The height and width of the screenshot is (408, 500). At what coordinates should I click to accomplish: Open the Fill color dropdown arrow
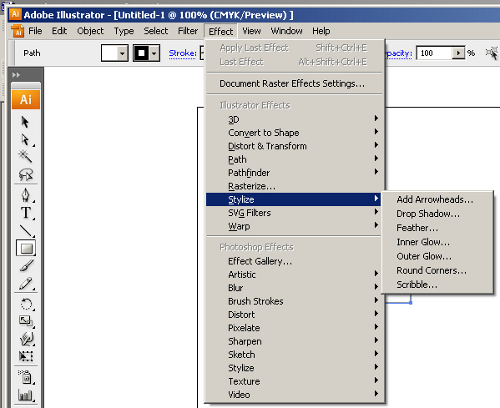[122, 53]
